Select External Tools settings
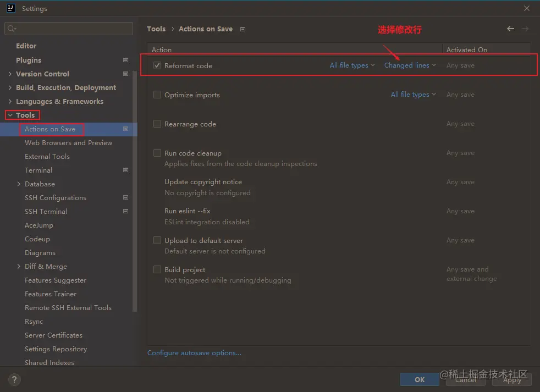540x392 pixels. [47, 156]
